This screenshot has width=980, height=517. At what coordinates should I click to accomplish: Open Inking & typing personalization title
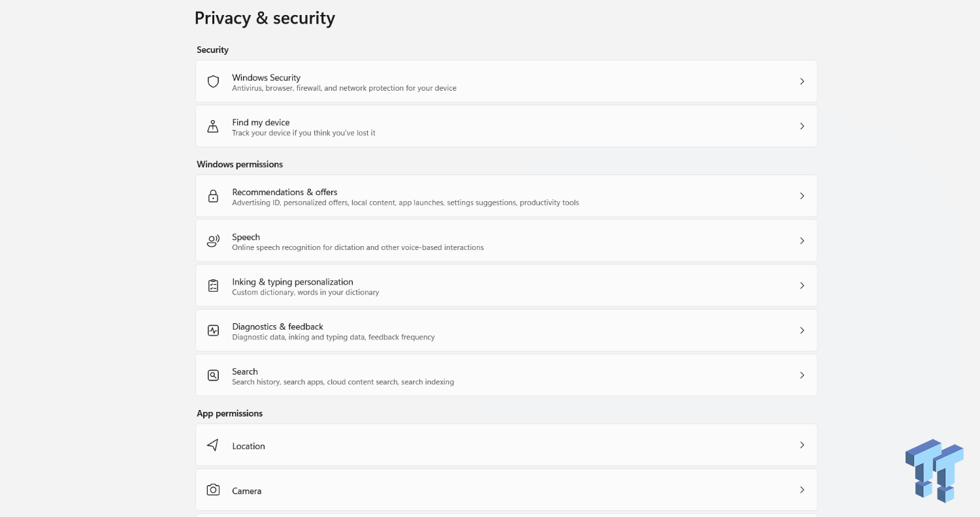click(x=293, y=282)
